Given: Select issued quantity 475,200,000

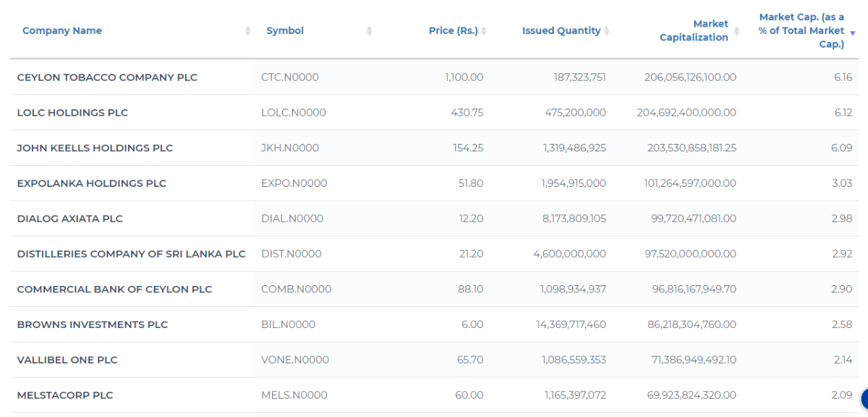Looking at the screenshot, I should 576,112.
